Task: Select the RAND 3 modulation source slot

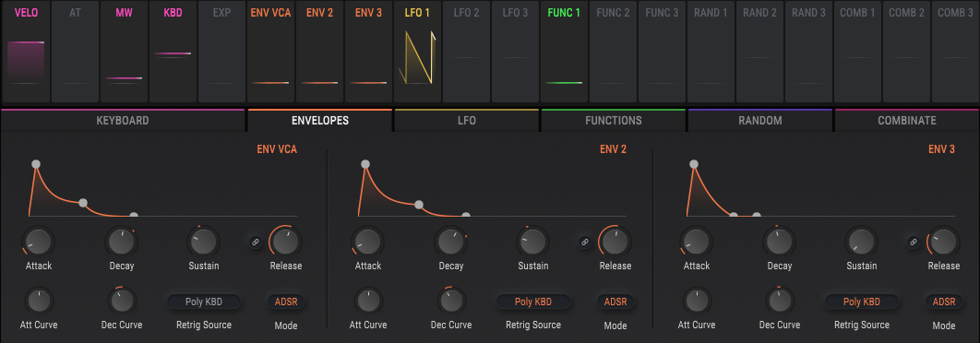Action: (x=808, y=52)
